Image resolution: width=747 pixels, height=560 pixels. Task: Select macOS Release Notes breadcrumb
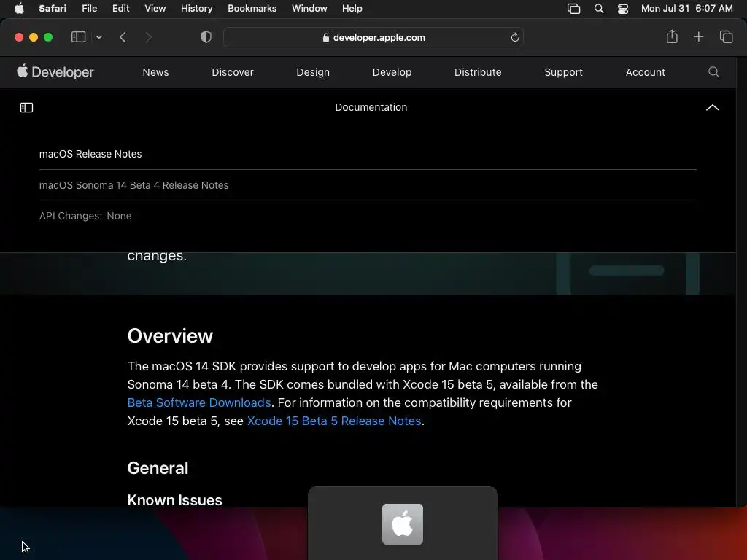[x=90, y=154]
